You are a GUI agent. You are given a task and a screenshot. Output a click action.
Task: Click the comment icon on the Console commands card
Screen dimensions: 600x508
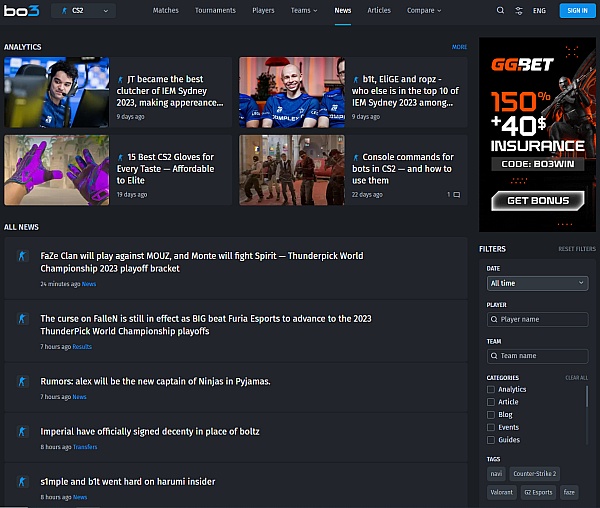pyautogui.click(x=457, y=195)
